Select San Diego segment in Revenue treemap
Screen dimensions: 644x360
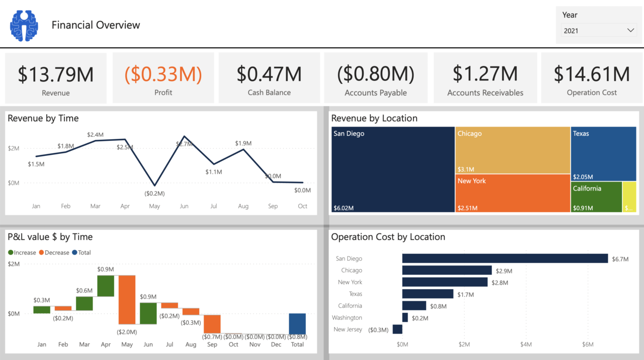[x=392, y=168]
